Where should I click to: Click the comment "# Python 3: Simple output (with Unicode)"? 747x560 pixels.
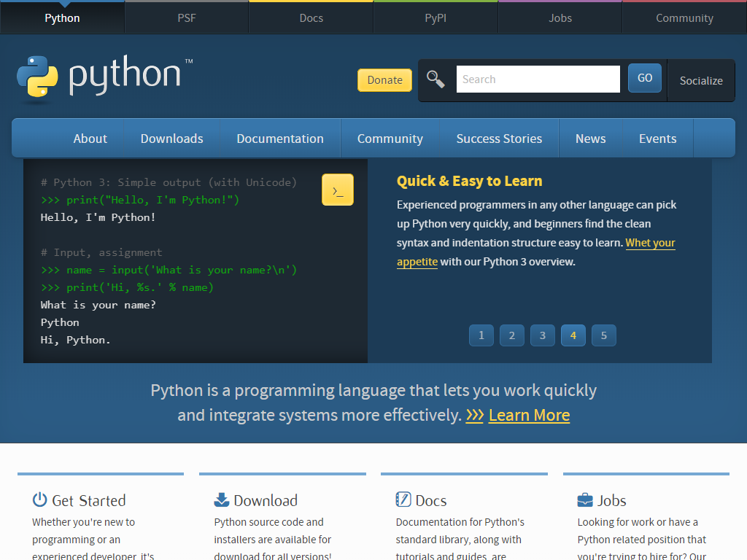169,182
